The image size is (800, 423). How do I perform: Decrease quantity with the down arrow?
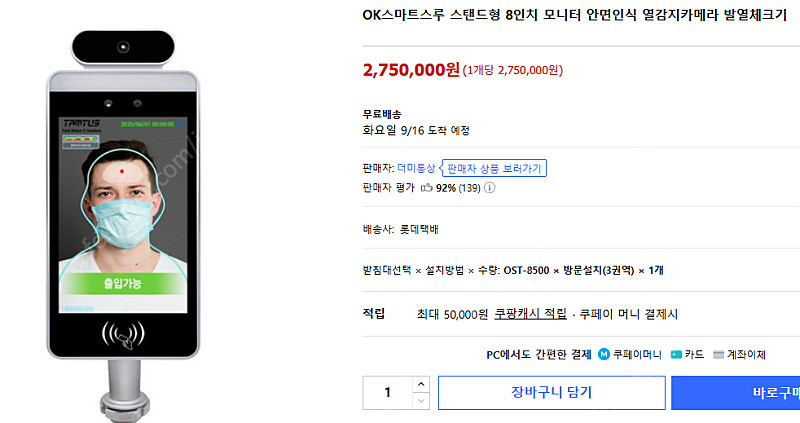pyautogui.click(x=420, y=400)
